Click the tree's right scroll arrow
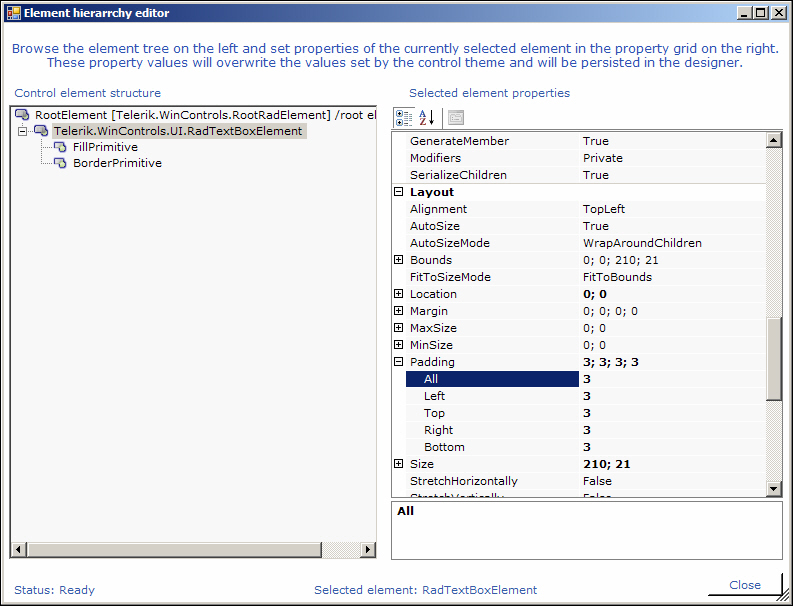 click(x=368, y=549)
